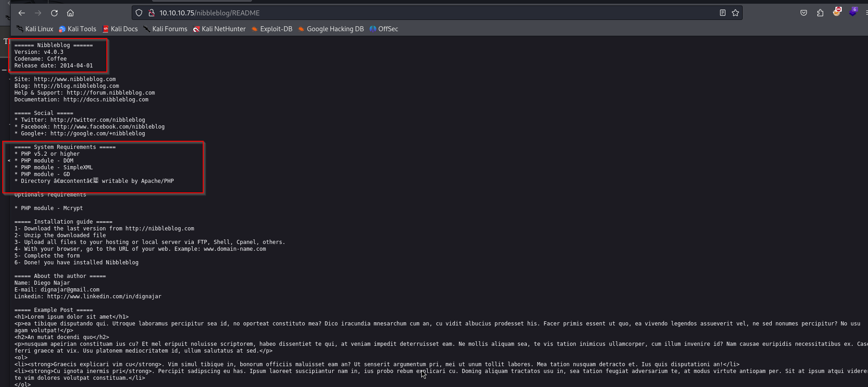Open the Kali Docs bookmark
The width and height of the screenshot is (868, 387).
coord(120,29)
